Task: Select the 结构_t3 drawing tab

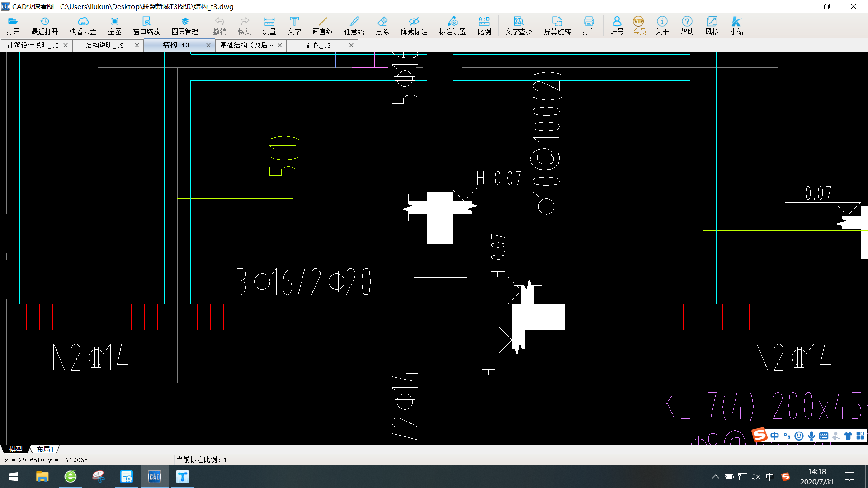Action: (x=176, y=45)
